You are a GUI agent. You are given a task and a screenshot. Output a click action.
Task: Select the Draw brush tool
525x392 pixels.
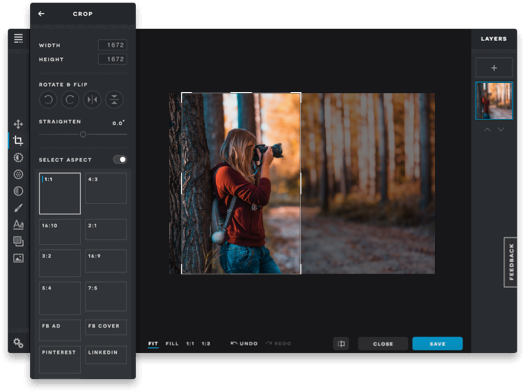point(18,208)
